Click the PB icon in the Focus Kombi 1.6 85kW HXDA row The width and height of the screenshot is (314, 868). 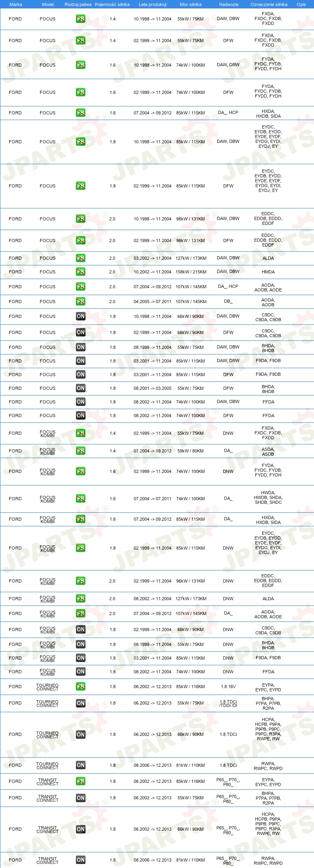(81, 519)
